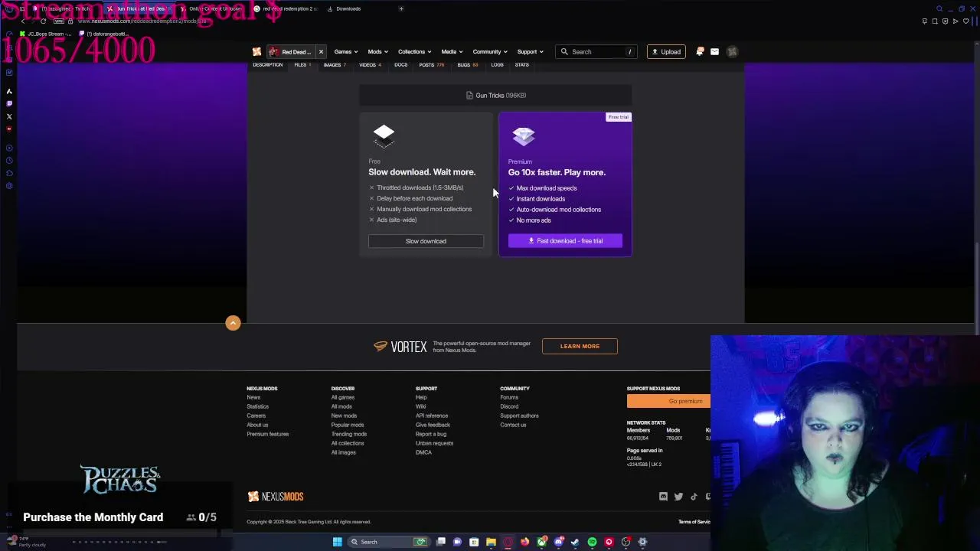Open the DMCA footer link

423,452
